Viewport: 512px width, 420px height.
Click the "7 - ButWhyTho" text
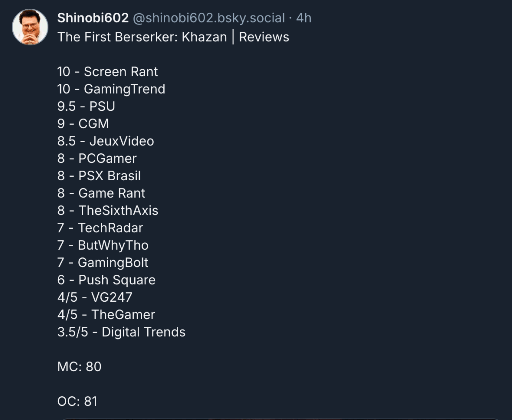pyautogui.click(x=102, y=245)
